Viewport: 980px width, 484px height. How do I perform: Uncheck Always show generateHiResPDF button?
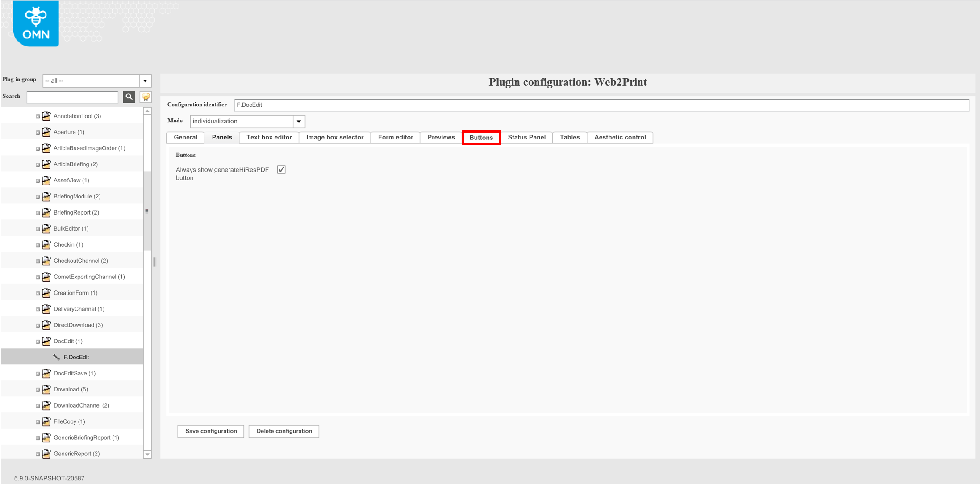pos(281,169)
